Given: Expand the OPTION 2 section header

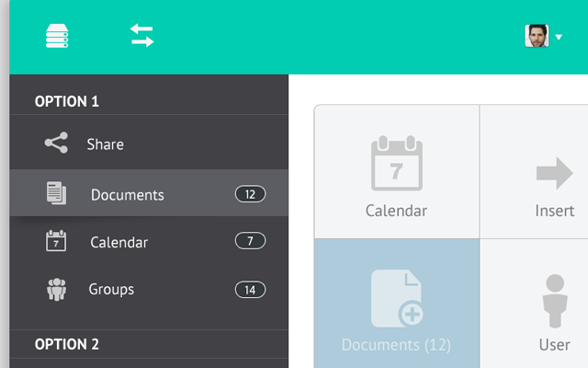Looking at the screenshot, I should pos(66,344).
